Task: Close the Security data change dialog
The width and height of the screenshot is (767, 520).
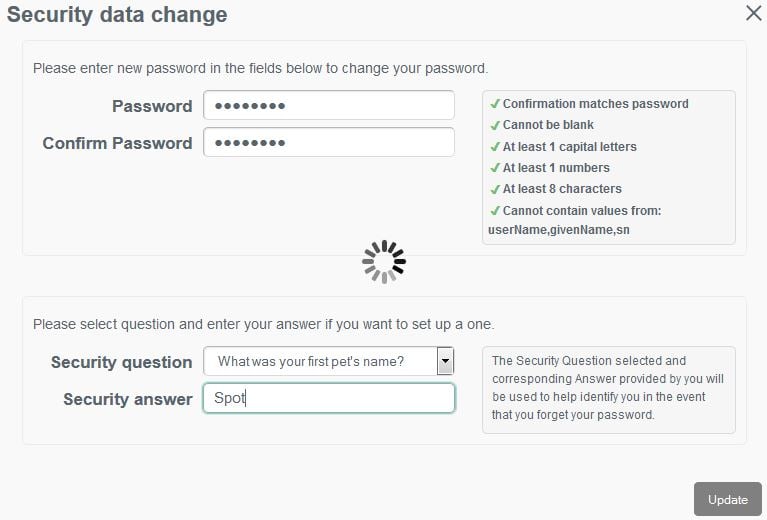Action: coord(754,13)
